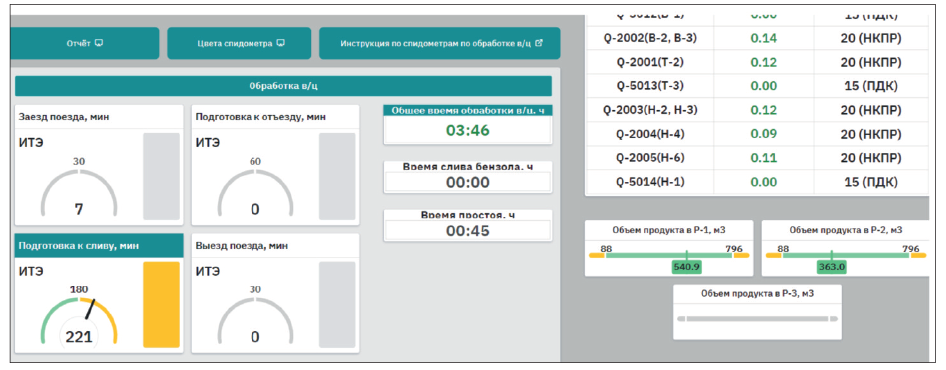
Task: Select table row Q-2001(Т-2)
Action: [x=757, y=62]
